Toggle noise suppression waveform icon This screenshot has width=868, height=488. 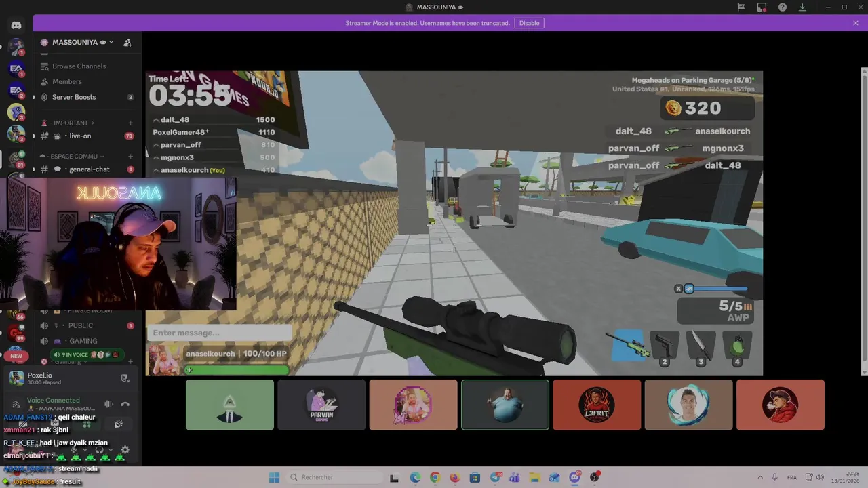coord(108,404)
